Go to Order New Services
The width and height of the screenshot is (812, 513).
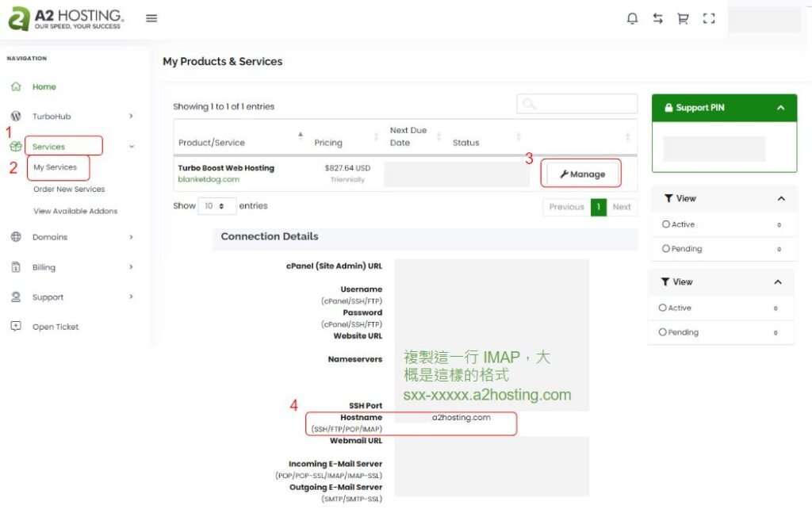tap(69, 189)
